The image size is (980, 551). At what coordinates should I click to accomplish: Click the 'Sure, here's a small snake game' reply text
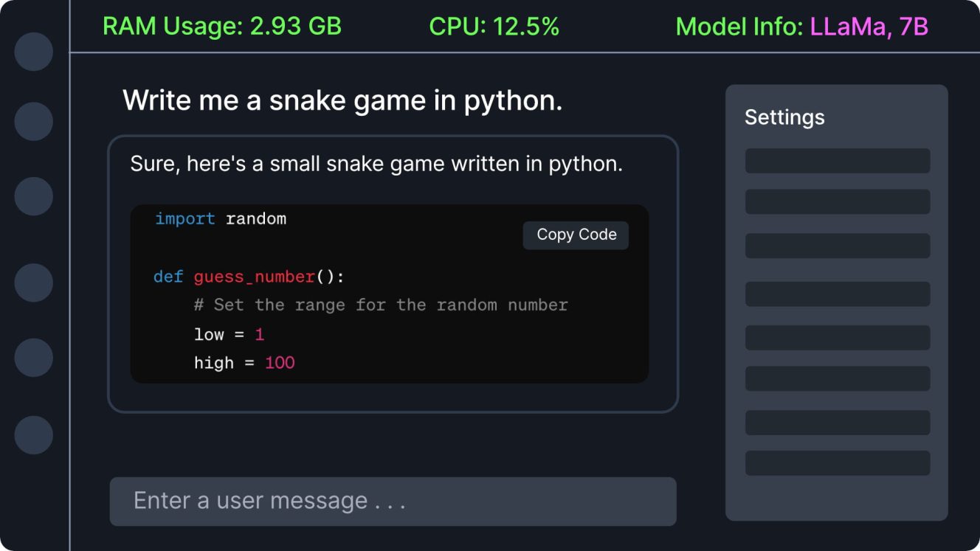pyautogui.click(x=376, y=164)
